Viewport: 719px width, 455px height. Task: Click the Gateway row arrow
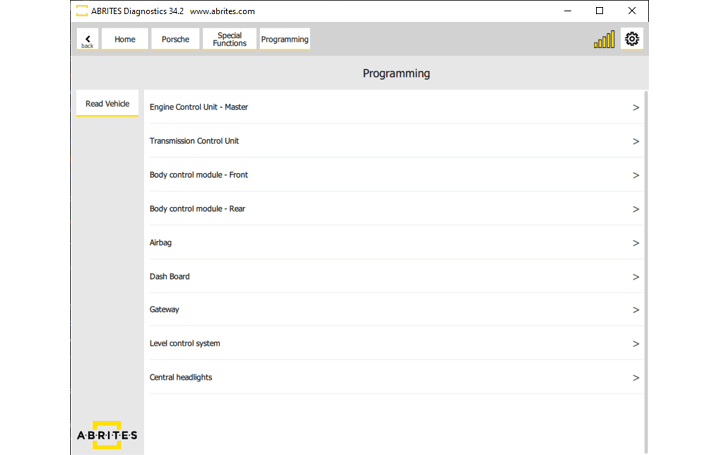pyautogui.click(x=635, y=310)
